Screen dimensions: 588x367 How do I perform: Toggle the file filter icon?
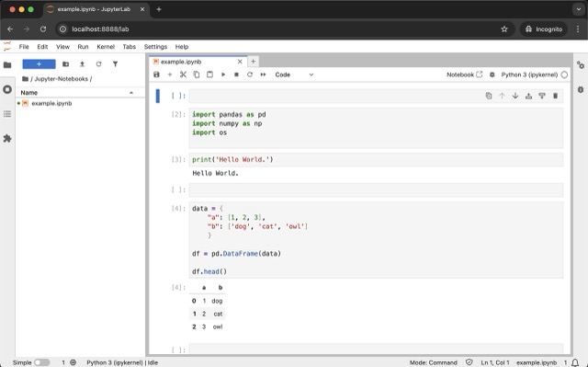(x=115, y=64)
